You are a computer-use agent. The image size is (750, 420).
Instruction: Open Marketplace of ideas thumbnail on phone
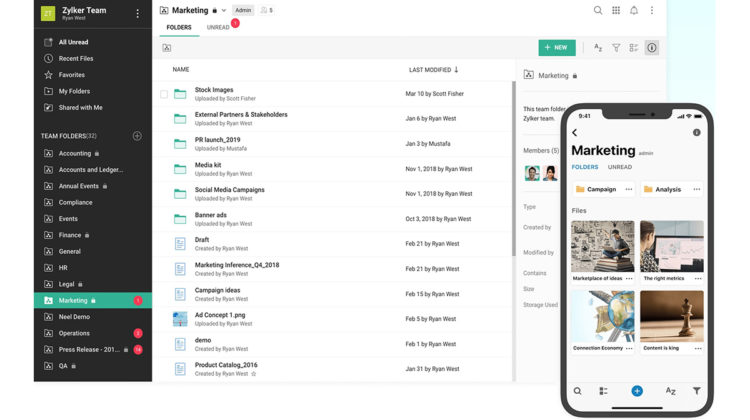tap(602, 247)
